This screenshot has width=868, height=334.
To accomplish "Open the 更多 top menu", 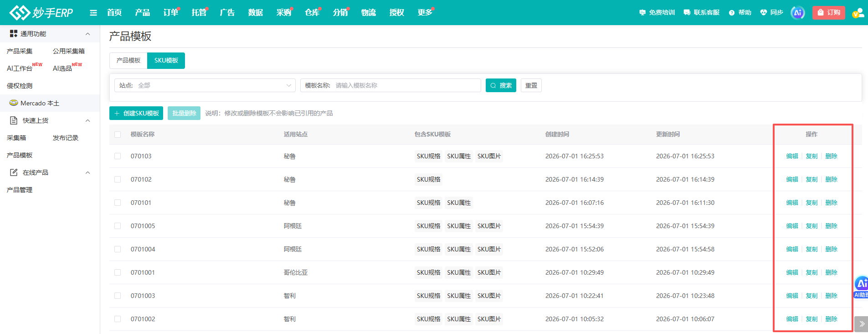I will point(425,12).
